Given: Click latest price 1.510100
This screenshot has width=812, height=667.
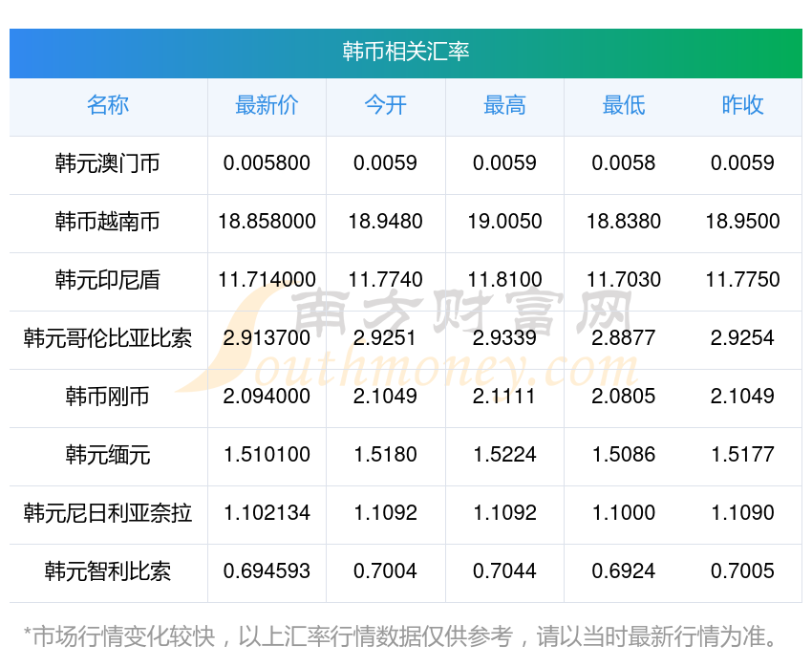Looking at the screenshot, I should [267, 455].
